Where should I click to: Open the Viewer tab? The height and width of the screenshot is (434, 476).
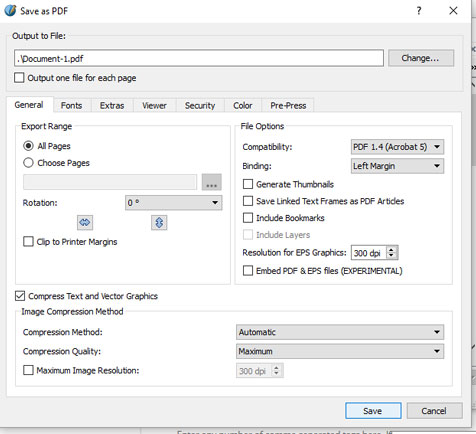[154, 105]
